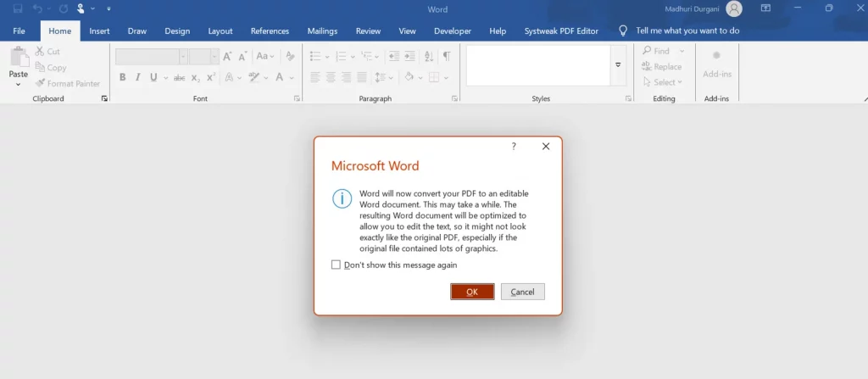This screenshot has height=379, width=868.
Task: Click the dialog's question mark help icon
Action: (x=514, y=147)
